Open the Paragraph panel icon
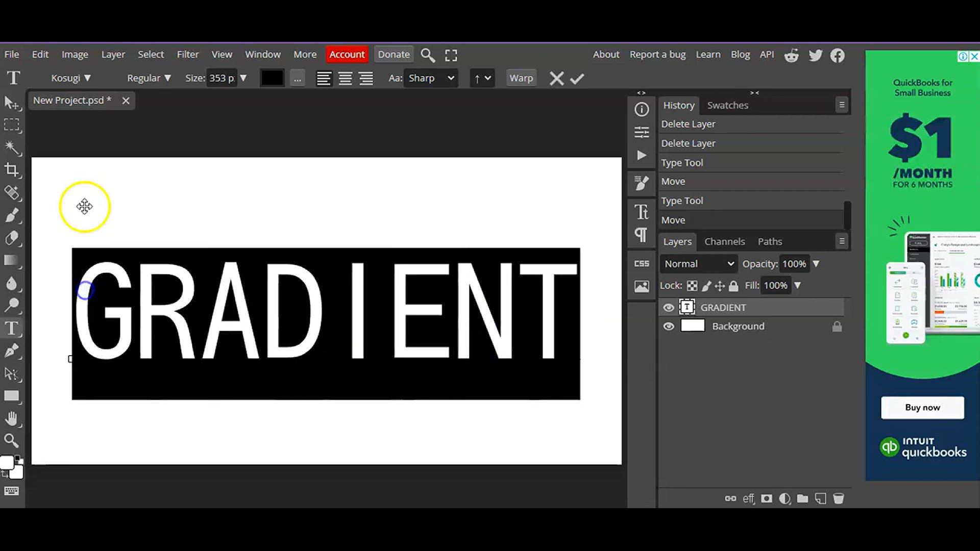Image resolution: width=980 pixels, height=551 pixels. [642, 235]
